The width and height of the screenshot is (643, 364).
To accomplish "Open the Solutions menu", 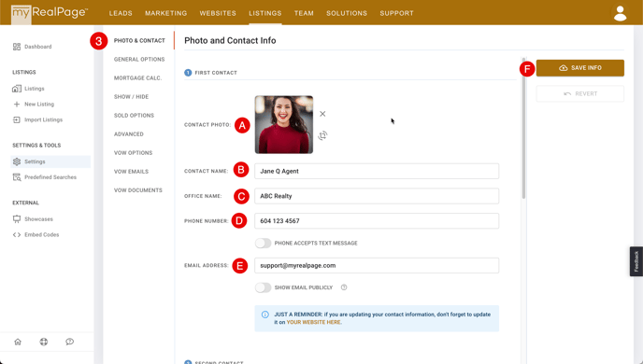I will tap(347, 13).
